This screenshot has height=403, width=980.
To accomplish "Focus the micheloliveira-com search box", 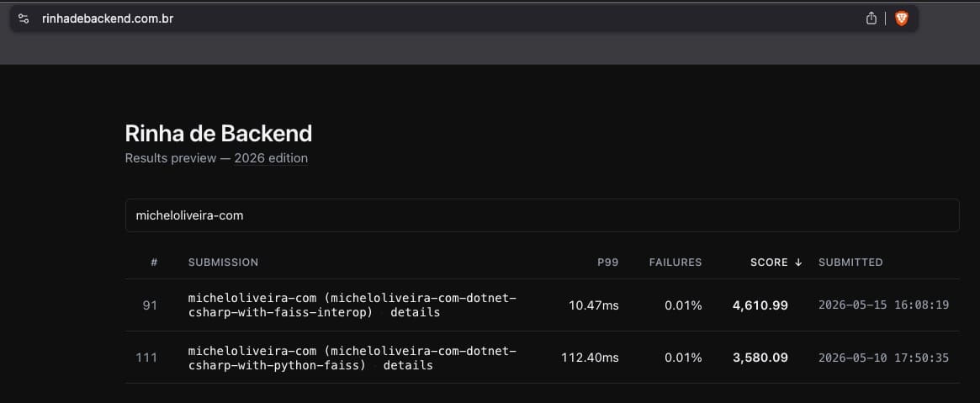I will [542, 215].
